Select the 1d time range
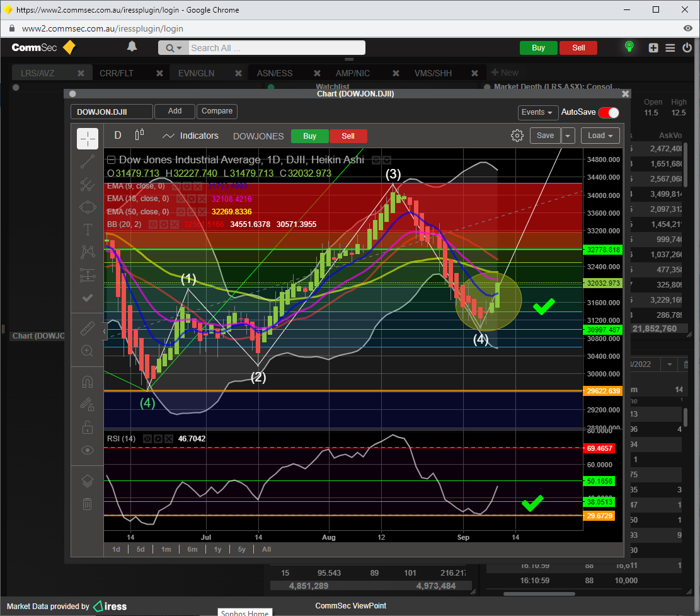Screen dimensions: 700x616 tap(116, 549)
